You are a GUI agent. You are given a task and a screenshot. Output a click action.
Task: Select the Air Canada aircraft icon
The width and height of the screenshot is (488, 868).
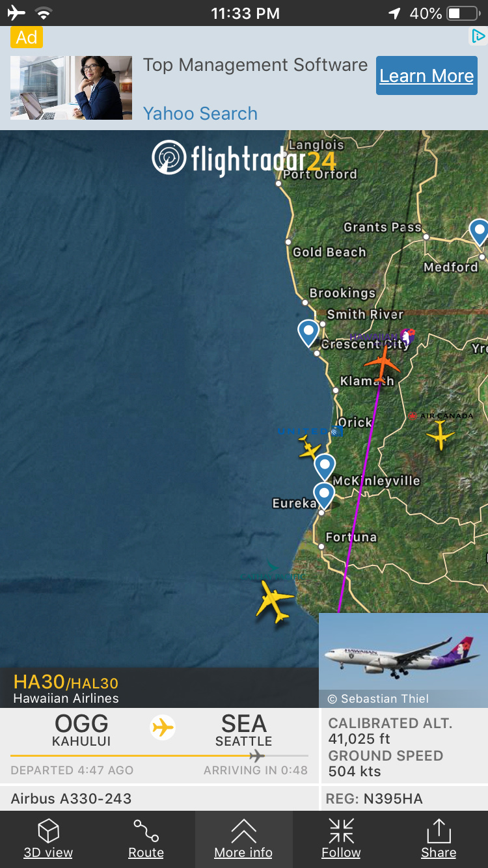tap(441, 435)
